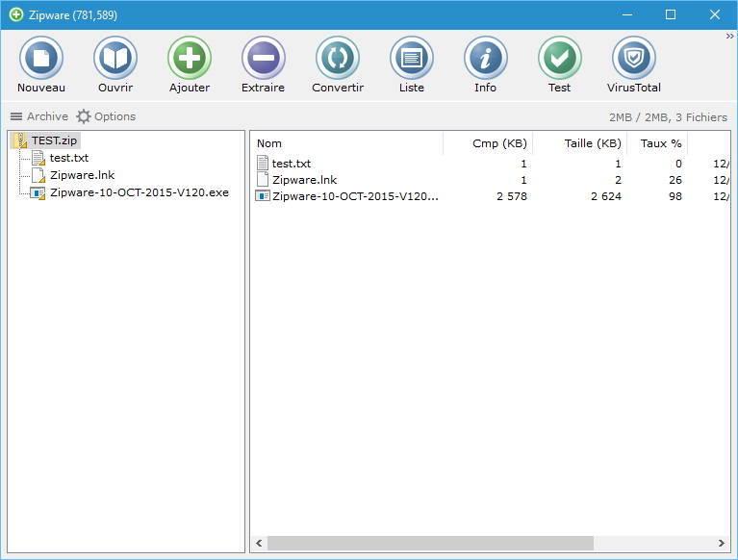Open the Options gear menu
738x560 pixels.
click(106, 116)
